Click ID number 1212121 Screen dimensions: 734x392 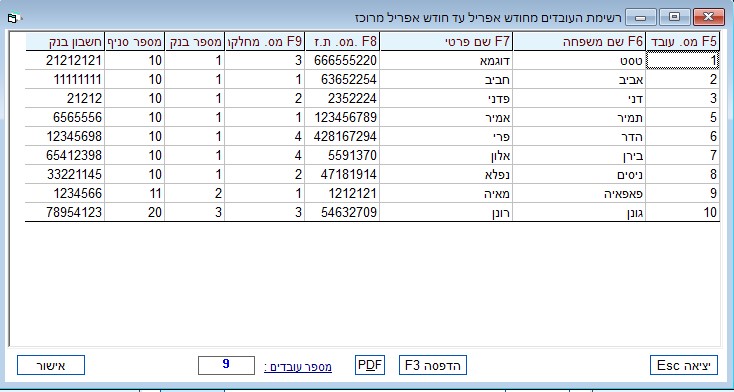coord(342,193)
